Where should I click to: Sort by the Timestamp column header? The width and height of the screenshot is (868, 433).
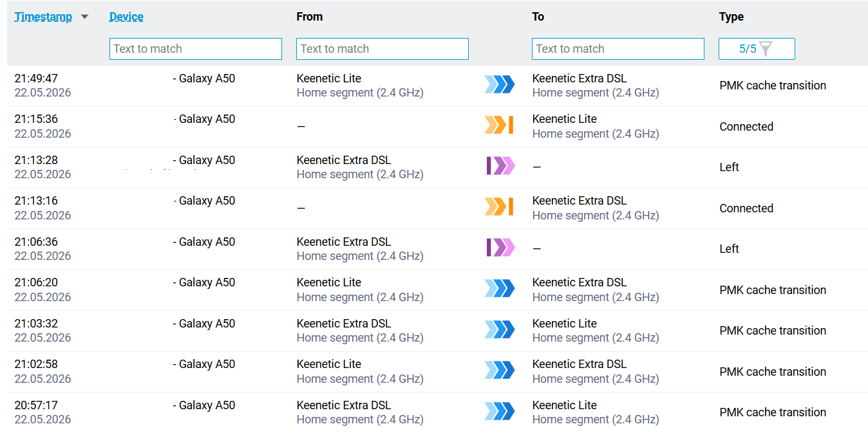(43, 17)
